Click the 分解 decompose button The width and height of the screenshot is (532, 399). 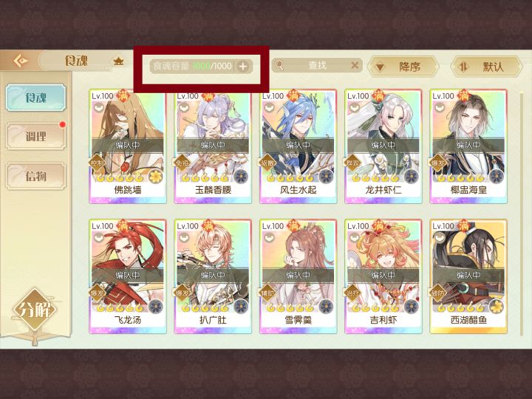35,309
